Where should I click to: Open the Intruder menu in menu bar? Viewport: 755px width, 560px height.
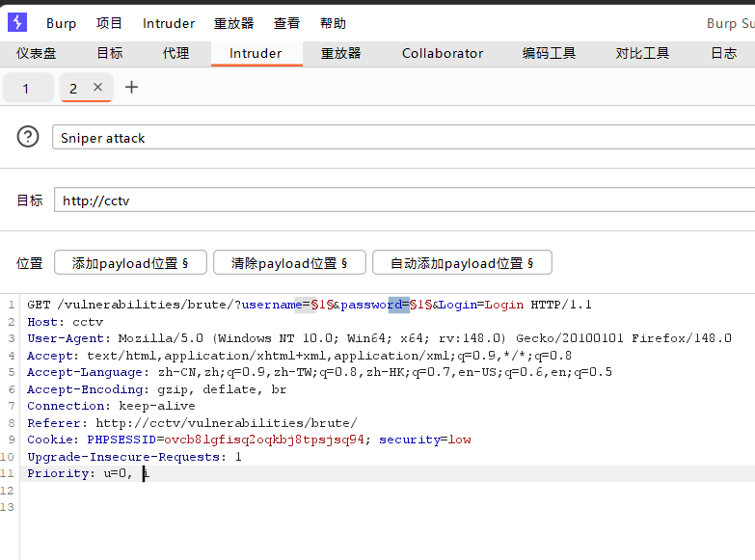point(169,23)
